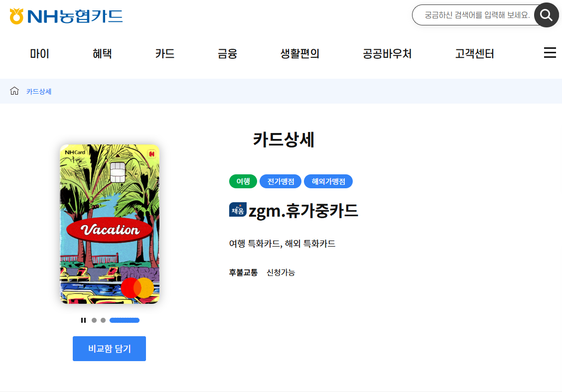Expand the 생활편의 navigation menu
The image size is (562, 392).
point(299,54)
